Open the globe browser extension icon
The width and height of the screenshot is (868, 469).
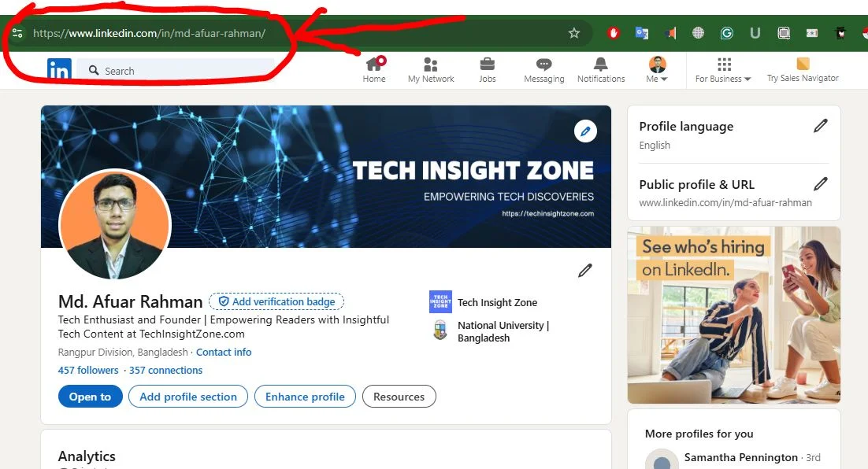coord(698,33)
